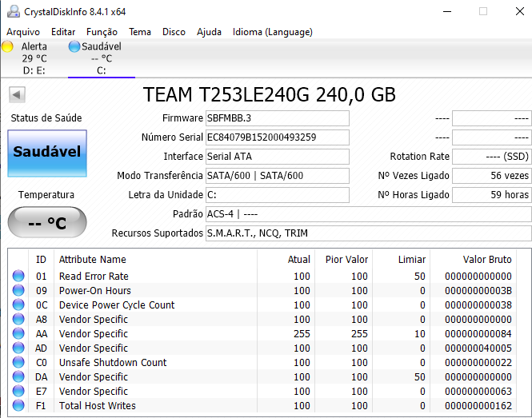Open the Tema menu
The image size is (532, 418).
tap(140, 32)
